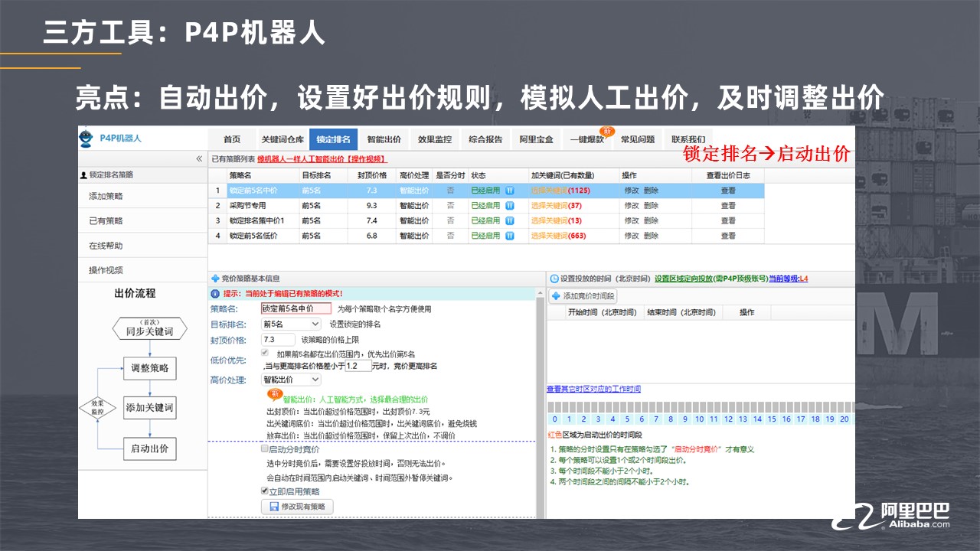Screen dimensions: 980x551
Task: Click the plus icon beside 竞价策略基本信息
Action: tap(214, 279)
